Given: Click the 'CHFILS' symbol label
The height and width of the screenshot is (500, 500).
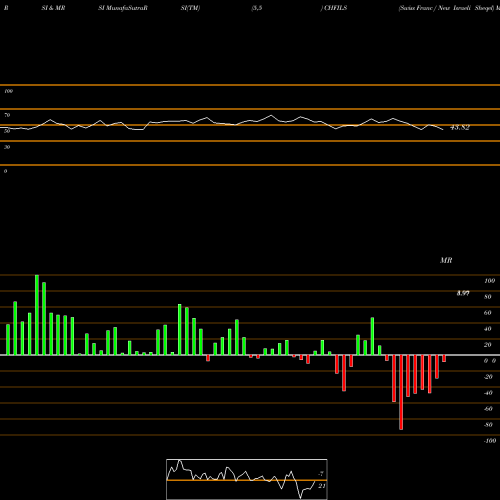Looking at the screenshot, I should [335, 8].
